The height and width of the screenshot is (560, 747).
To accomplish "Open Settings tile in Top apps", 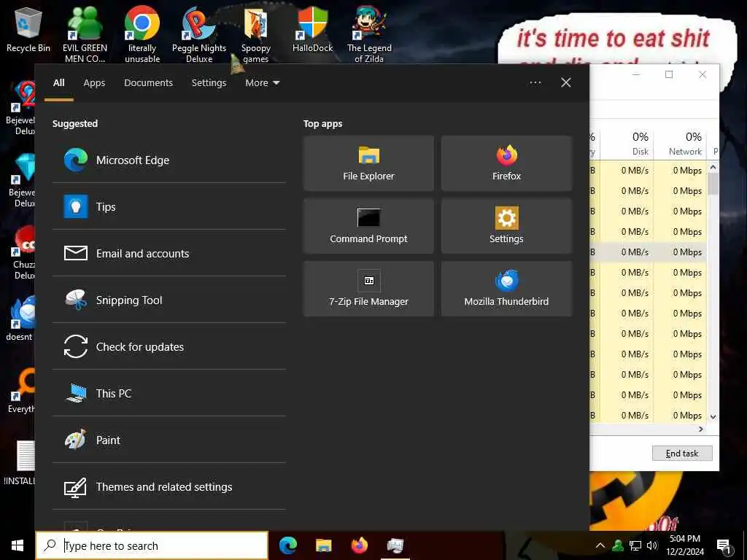I will [506, 226].
